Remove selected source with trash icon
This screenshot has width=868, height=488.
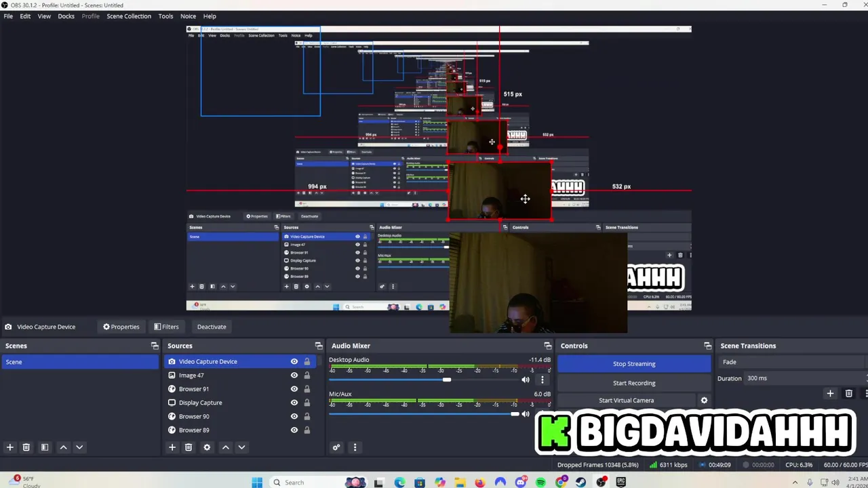point(189,447)
